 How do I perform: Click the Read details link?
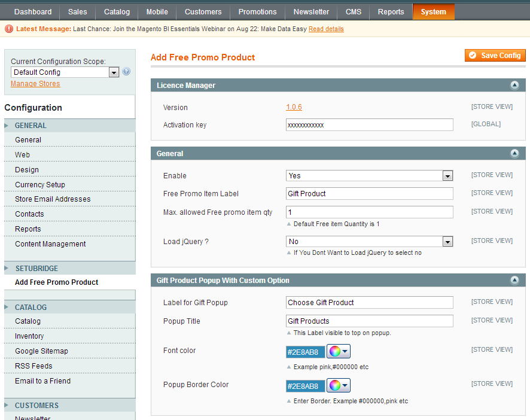click(x=326, y=29)
